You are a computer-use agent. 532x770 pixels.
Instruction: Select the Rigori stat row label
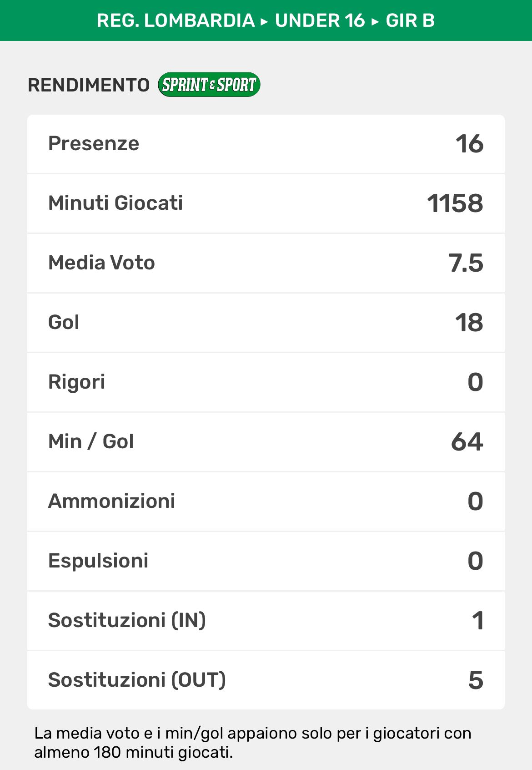pos(76,382)
